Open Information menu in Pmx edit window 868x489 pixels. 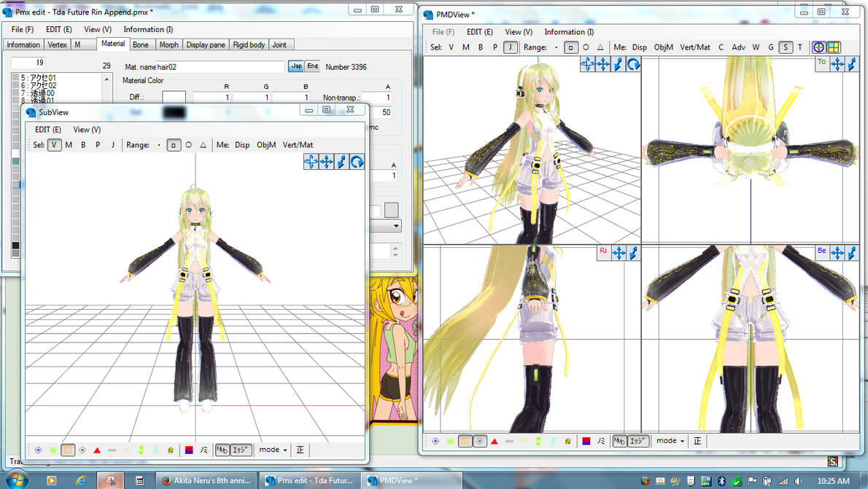(148, 29)
